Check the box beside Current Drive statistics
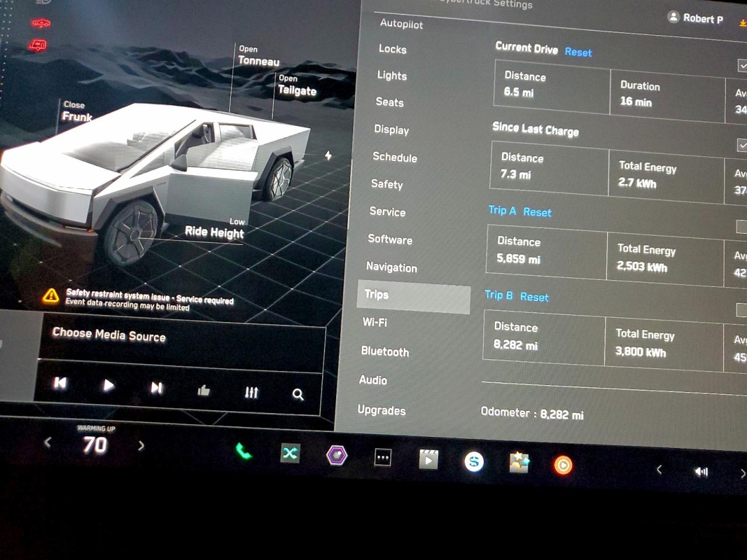 tap(743, 66)
